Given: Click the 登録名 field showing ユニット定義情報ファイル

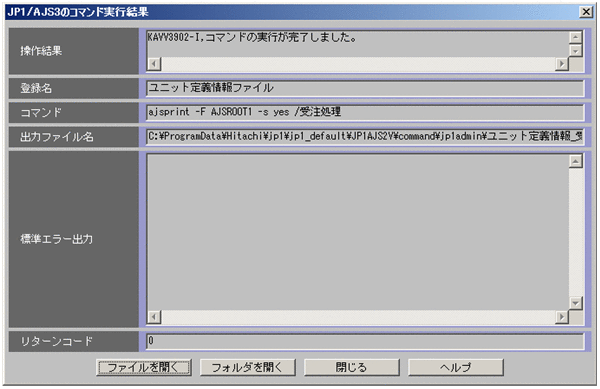Looking at the screenshot, I should (365, 88).
